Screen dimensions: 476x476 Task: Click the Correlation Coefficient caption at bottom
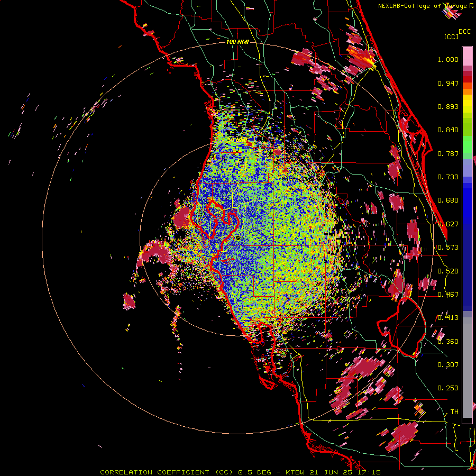pos(240,472)
